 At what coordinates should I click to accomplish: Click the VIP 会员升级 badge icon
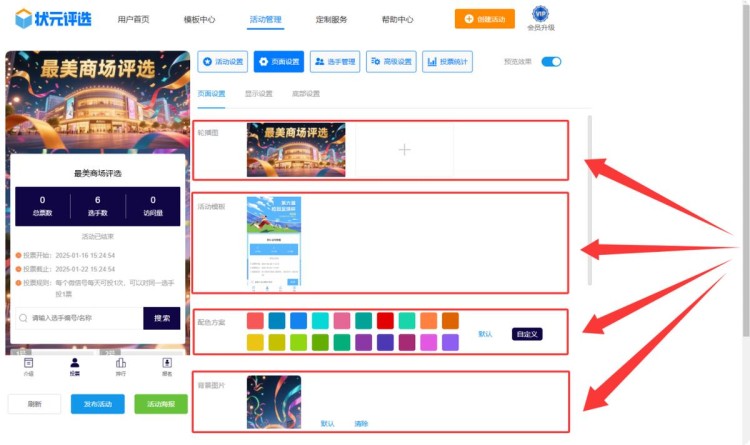coord(540,14)
